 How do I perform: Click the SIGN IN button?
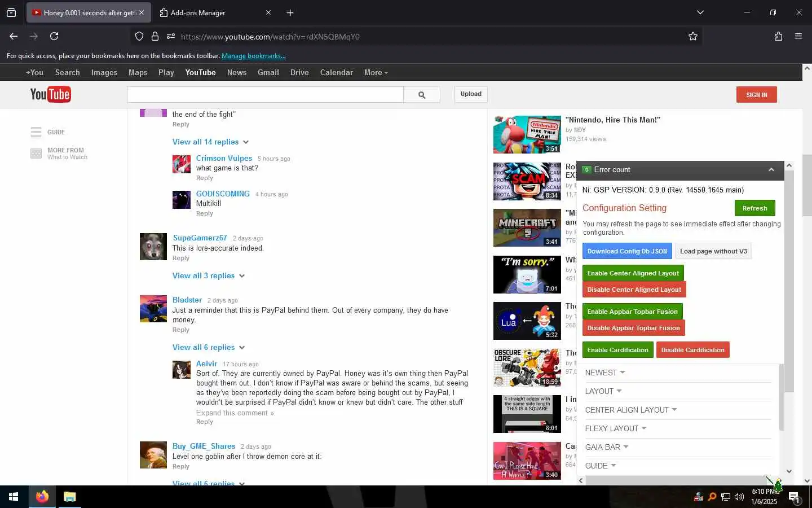tap(756, 95)
